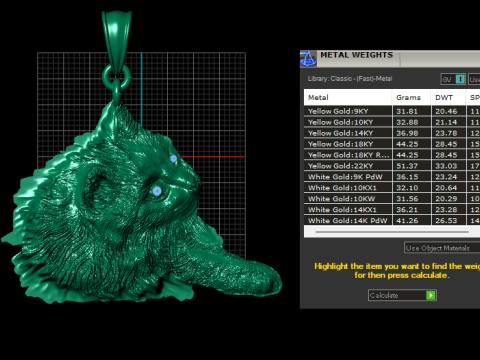The width and height of the screenshot is (480, 360).
Task: Click the Calculate button label
Action: tap(384, 295)
